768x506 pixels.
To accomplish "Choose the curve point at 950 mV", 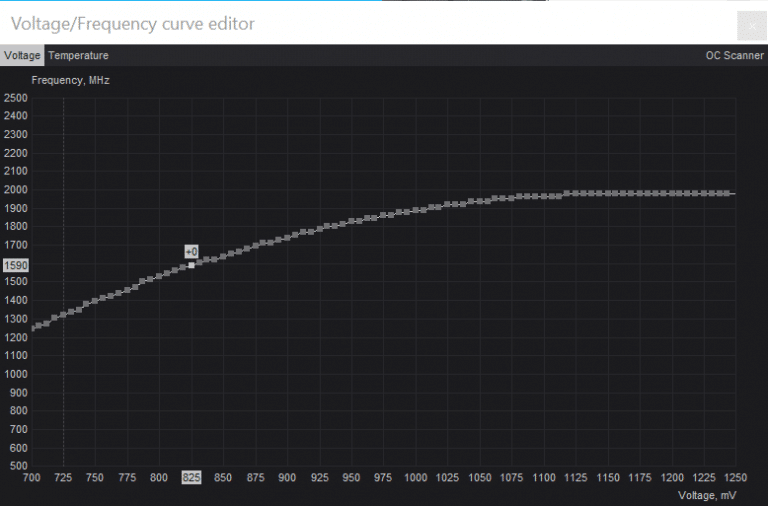I will 351,221.
